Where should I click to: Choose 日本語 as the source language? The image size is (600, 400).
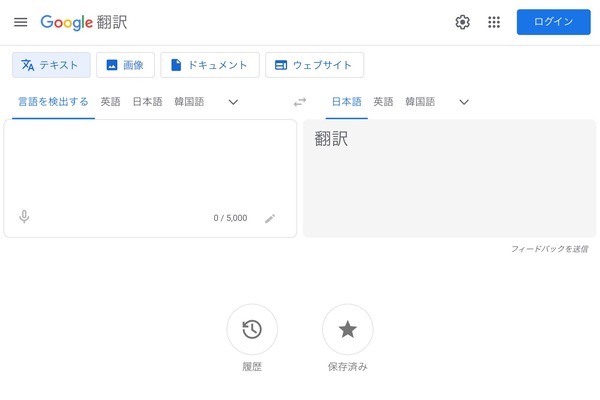147,102
